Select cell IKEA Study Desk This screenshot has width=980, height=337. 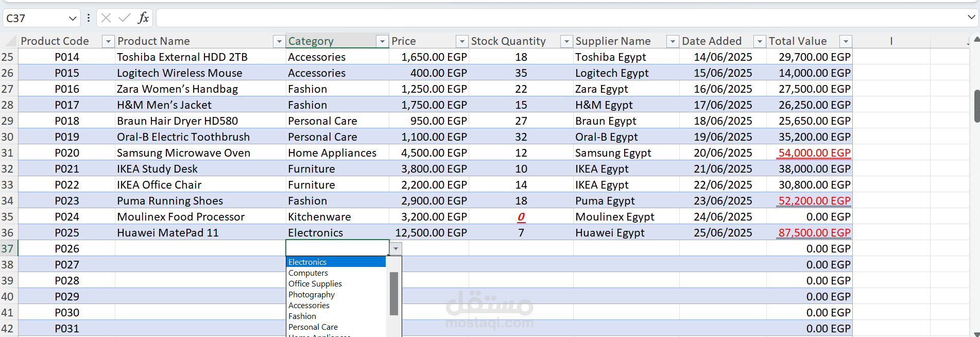click(200, 169)
